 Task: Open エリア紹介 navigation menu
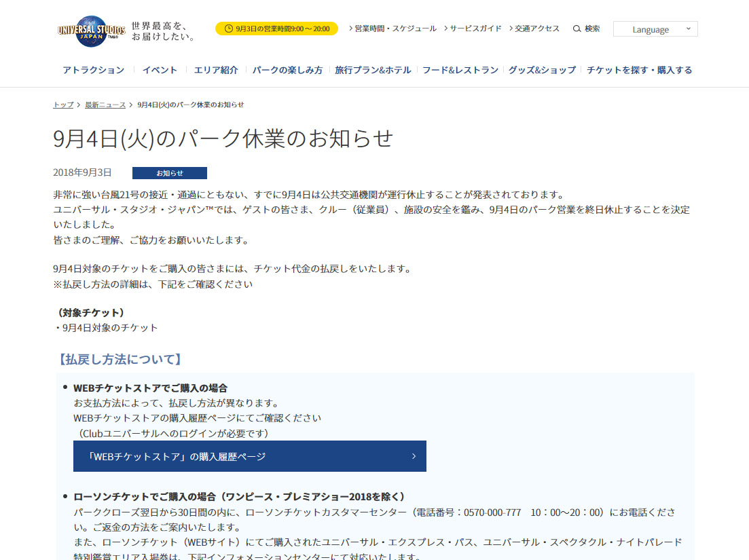(216, 70)
